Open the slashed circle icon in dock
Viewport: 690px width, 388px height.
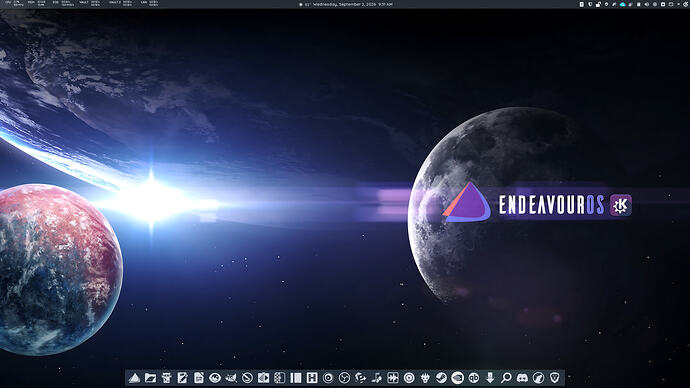(x=247, y=377)
